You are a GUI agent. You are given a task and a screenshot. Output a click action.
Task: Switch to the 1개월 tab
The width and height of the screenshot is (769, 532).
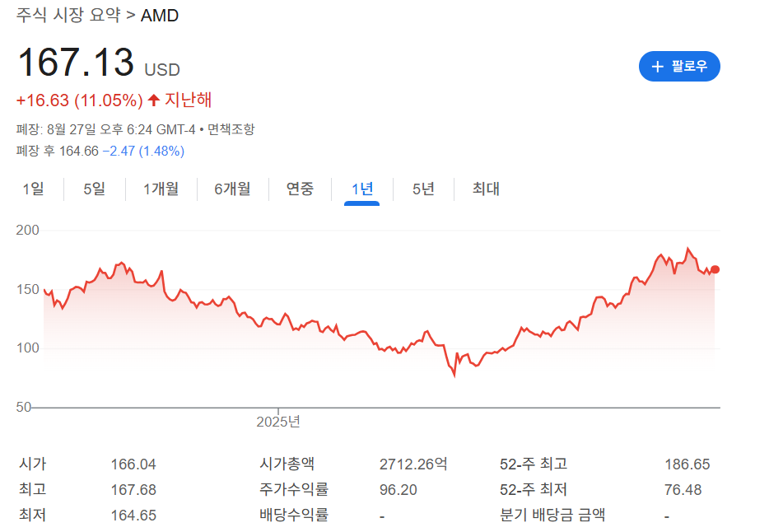click(x=161, y=189)
